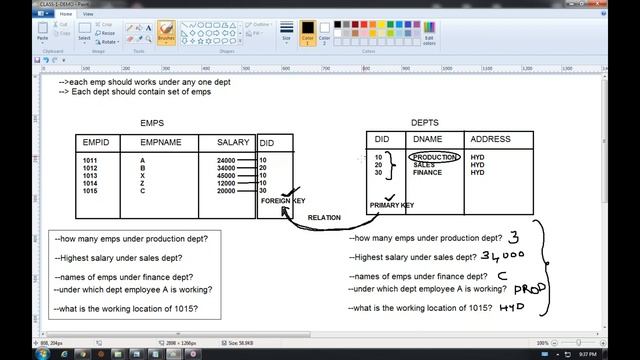
Task: Click the Undo arrow icon
Action: tap(46, 60)
